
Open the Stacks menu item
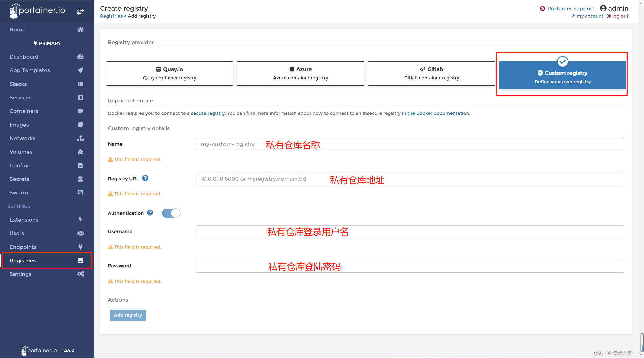point(47,84)
